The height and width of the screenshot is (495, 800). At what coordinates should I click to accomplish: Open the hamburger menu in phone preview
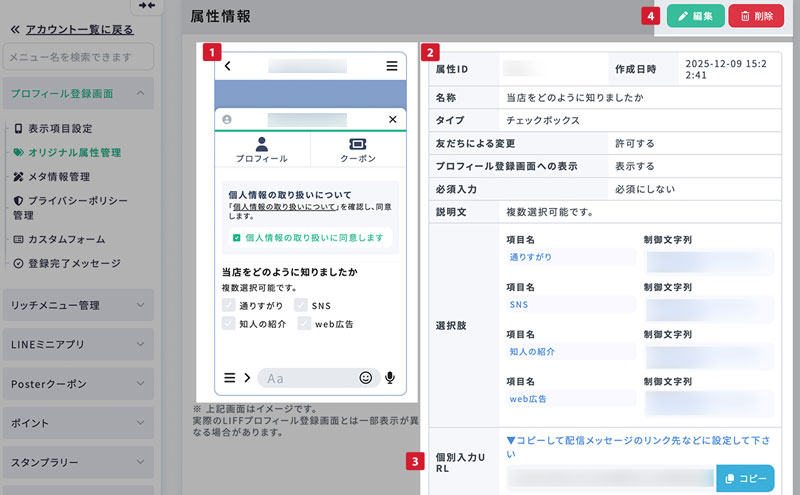point(392,67)
